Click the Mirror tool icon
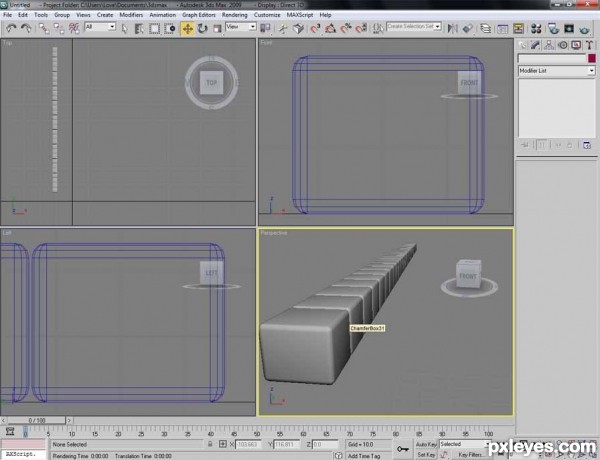Screen dimensions: 600x460 (x=453, y=29)
